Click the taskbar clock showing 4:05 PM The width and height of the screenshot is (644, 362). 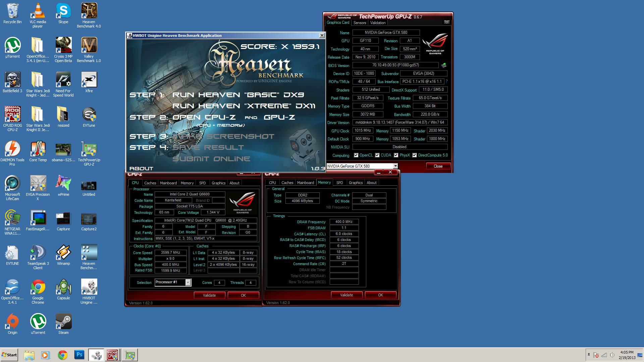click(627, 355)
